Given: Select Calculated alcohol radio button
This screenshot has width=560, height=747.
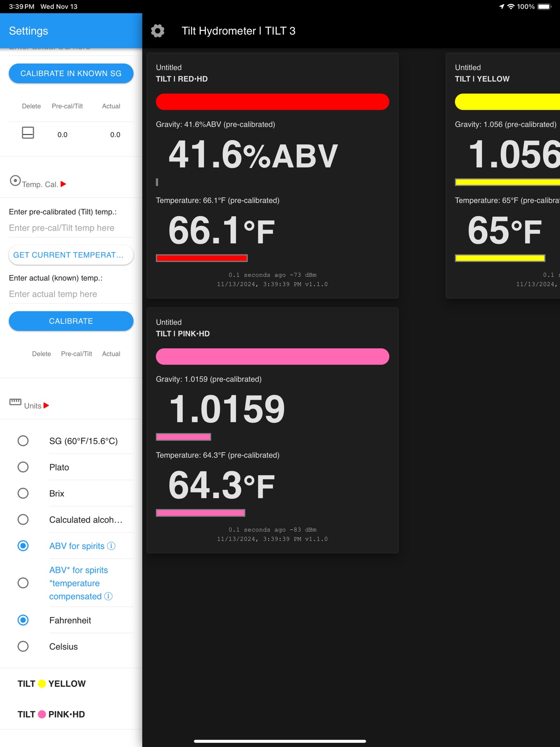Looking at the screenshot, I should 23,519.
